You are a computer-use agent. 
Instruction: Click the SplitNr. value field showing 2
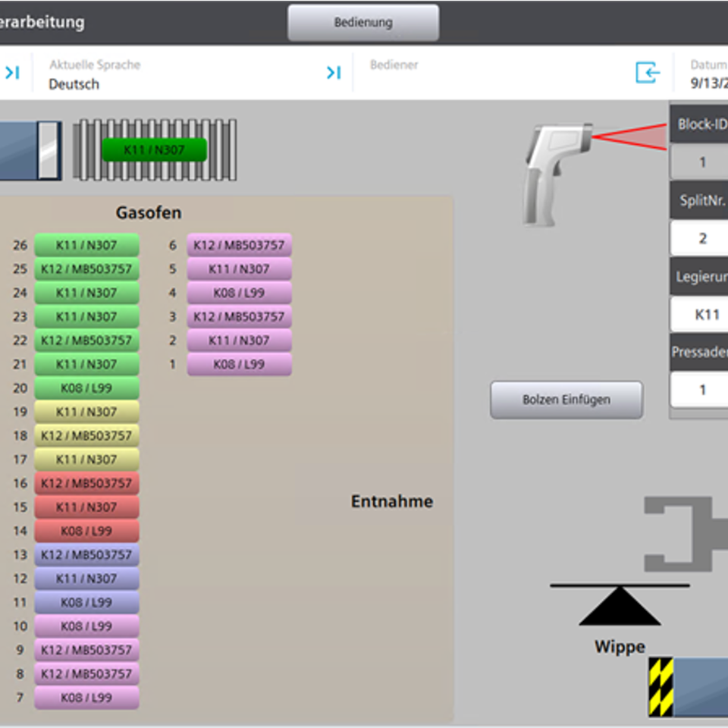click(700, 237)
